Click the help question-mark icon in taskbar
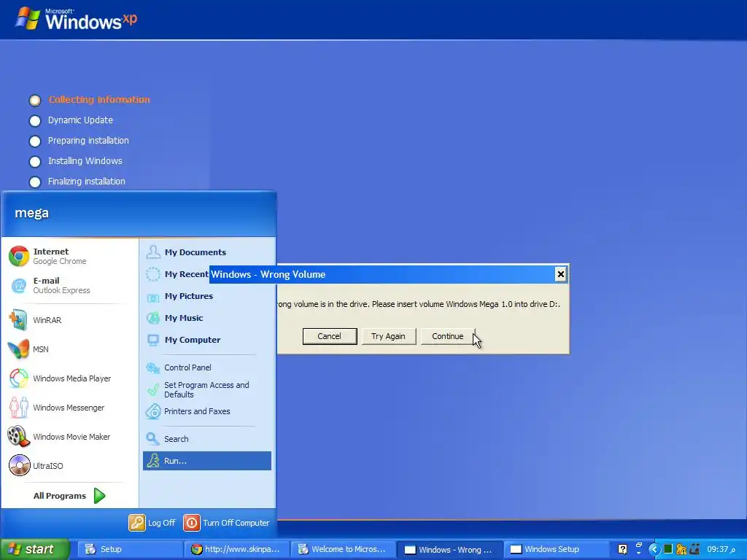 [x=622, y=550]
